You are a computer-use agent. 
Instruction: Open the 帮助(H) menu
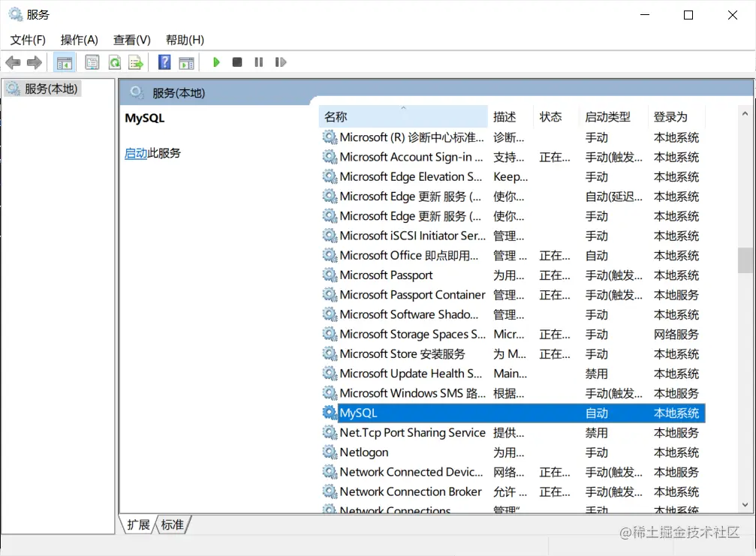[x=185, y=40]
